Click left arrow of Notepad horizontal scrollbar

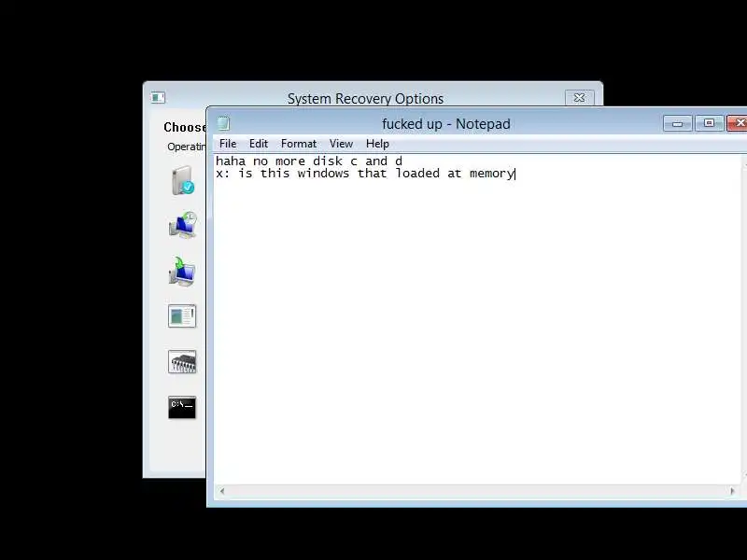tap(221, 491)
